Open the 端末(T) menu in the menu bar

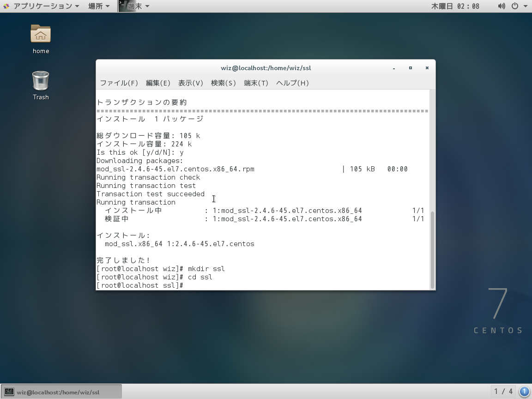256,83
